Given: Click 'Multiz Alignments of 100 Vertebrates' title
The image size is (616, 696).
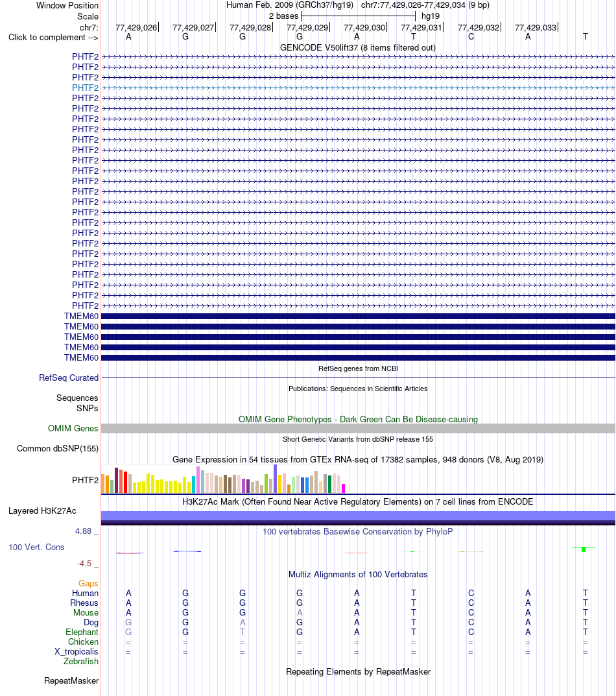Looking at the screenshot, I should [358, 574].
